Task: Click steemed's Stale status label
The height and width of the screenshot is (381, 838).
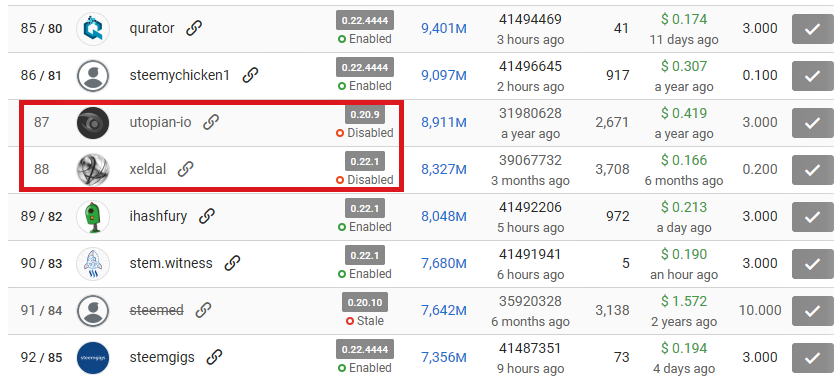Action: (x=365, y=321)
